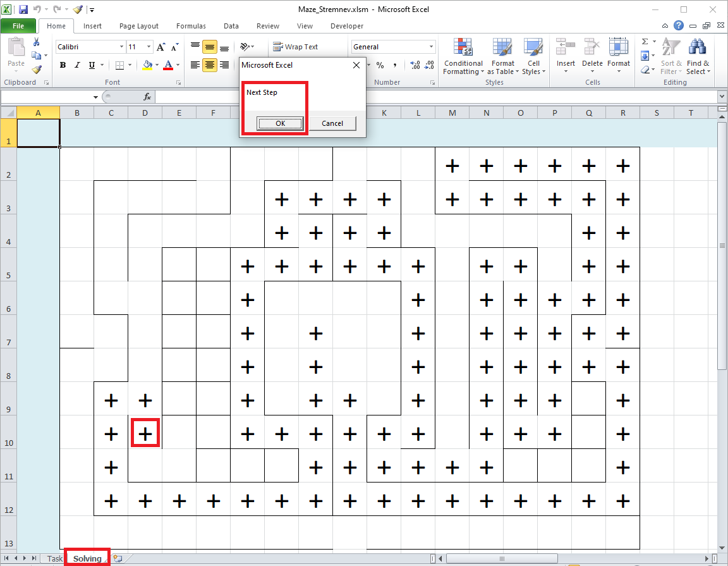Expand the Calibri font name dropdown
The width and height of the screenshot is (728, 566).
pos(121,46)
